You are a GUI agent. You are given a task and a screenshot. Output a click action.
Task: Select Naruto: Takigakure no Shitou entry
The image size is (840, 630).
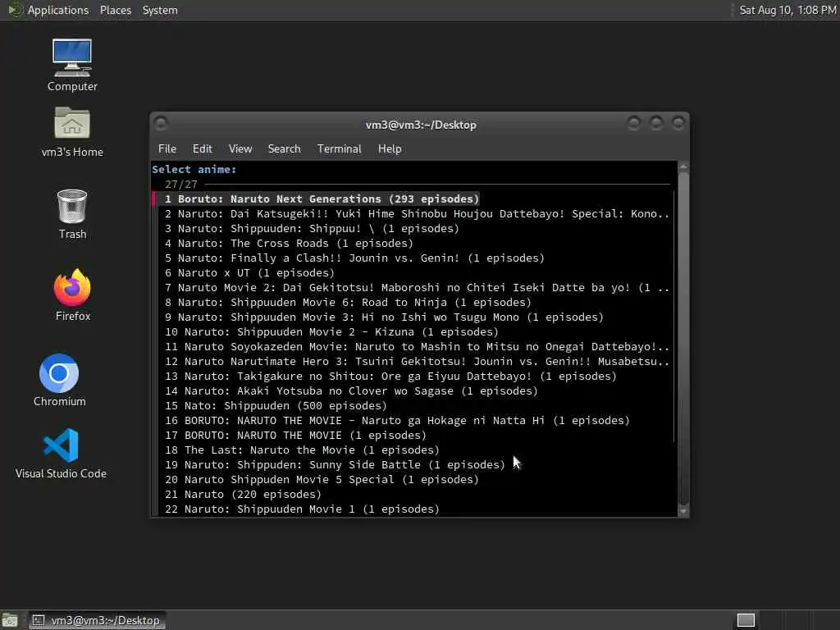coord(390,376)
